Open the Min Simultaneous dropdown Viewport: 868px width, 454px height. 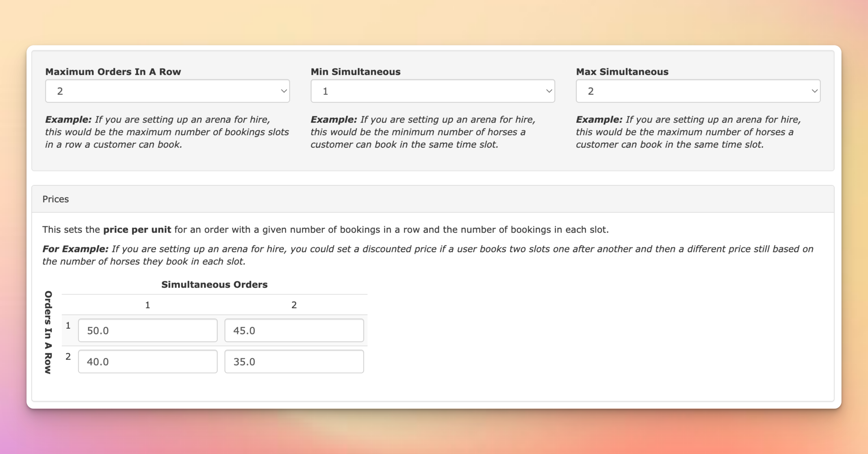click(433, 91)
